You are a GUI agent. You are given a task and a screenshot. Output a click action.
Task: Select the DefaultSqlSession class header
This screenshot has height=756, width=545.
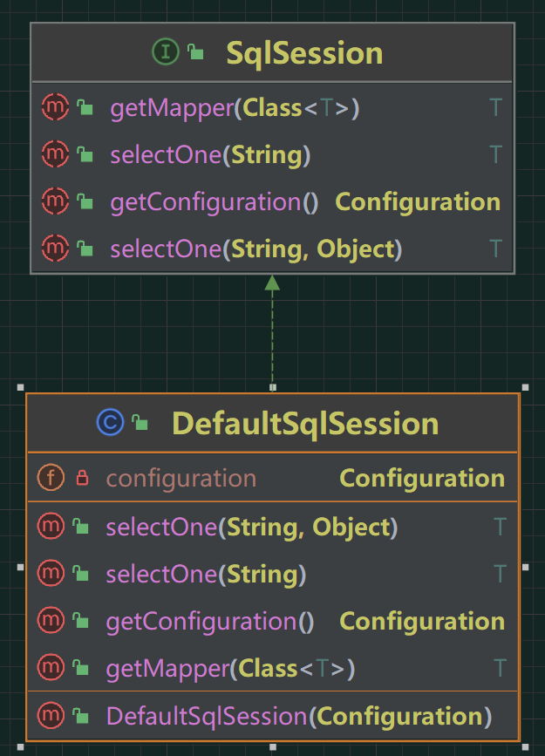(x=272, y=423)
